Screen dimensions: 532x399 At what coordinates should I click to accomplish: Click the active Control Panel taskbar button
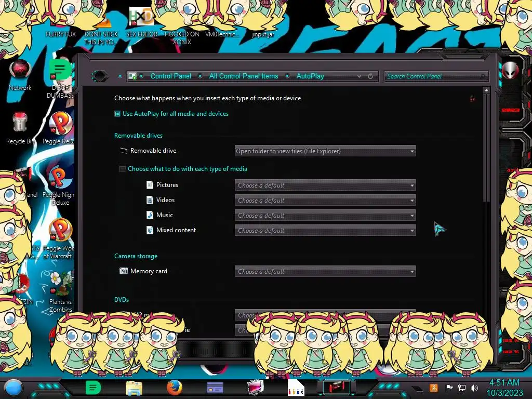pos(337,387)
